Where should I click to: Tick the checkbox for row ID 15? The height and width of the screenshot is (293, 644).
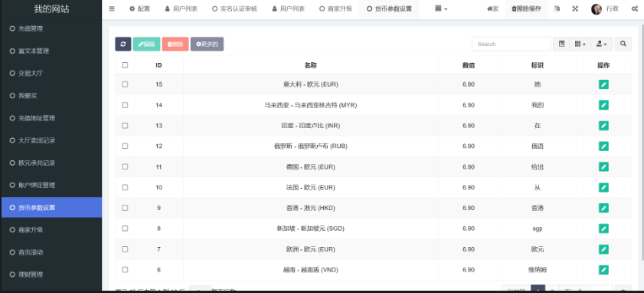[125, 84]
